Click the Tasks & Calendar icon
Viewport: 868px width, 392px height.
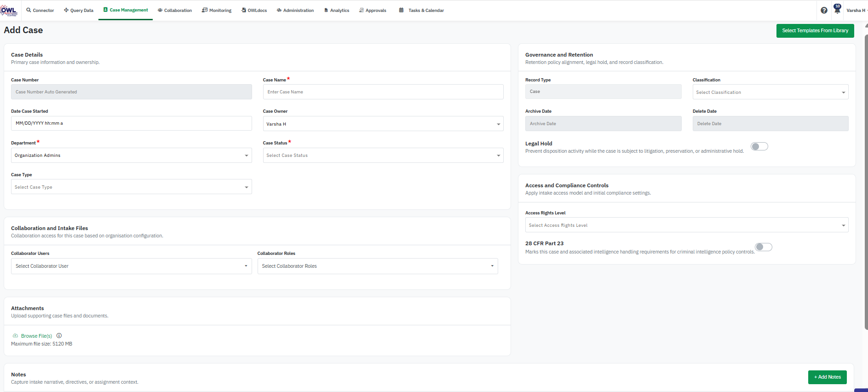(x=401, y=10)
